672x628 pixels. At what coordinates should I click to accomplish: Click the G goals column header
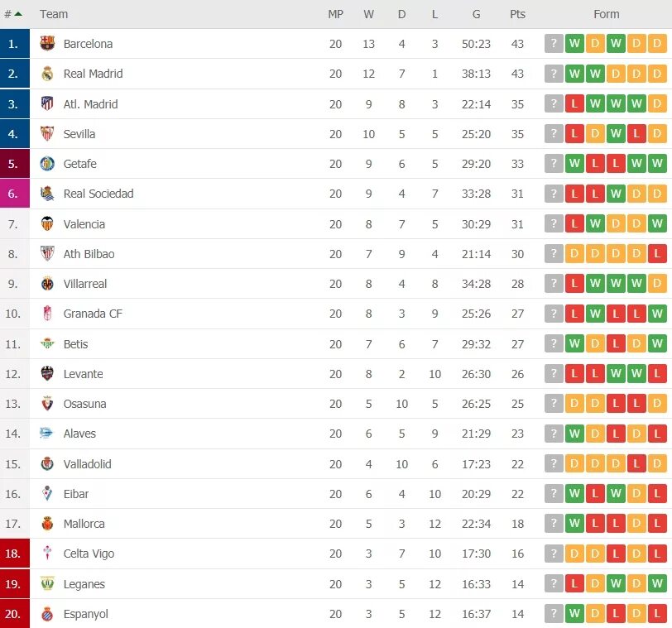tap(476, 14)
